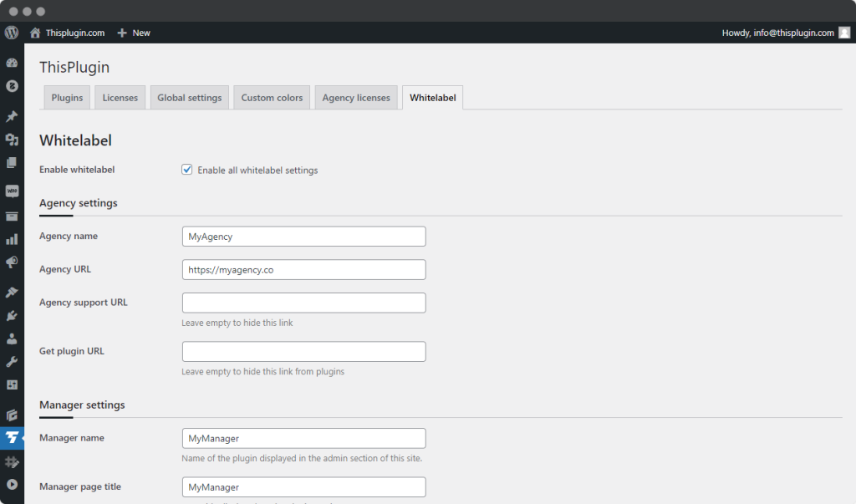Click the Tools wrench icon in sidebar
856x504 pixels.
point(12,361)
